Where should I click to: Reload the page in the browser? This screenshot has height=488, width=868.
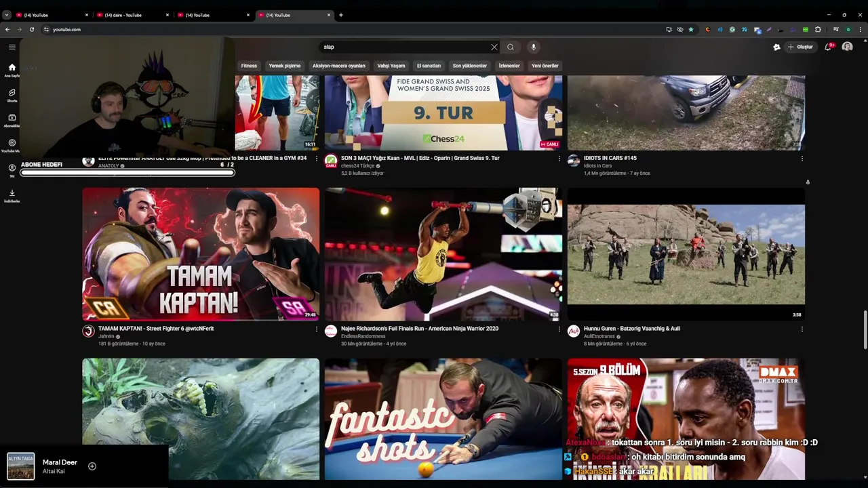click(x=31, y=29)
